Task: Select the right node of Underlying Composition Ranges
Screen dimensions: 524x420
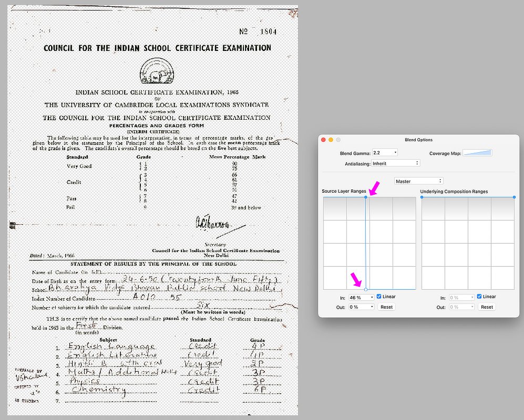Action: tap(514, 197)
